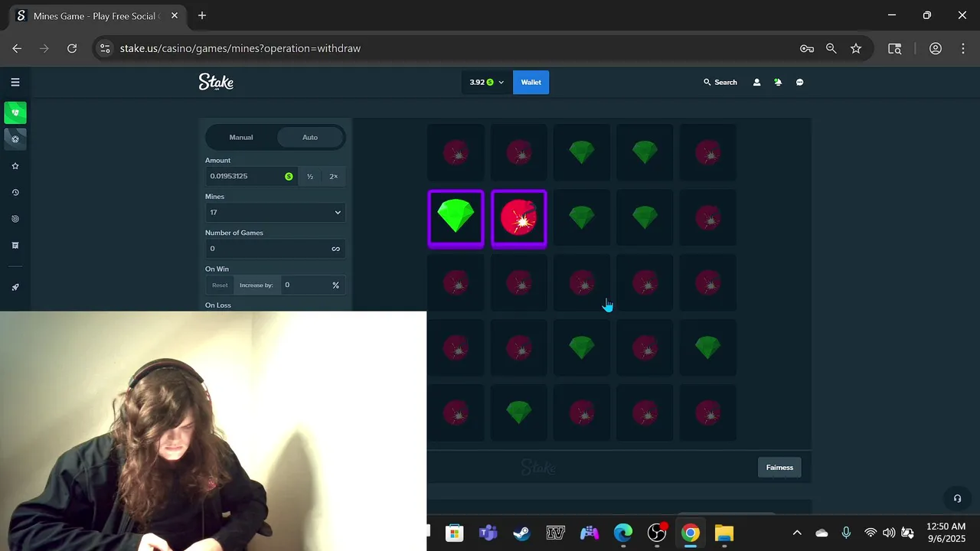
Task: Open the Wallet
Action: point(531,82)
